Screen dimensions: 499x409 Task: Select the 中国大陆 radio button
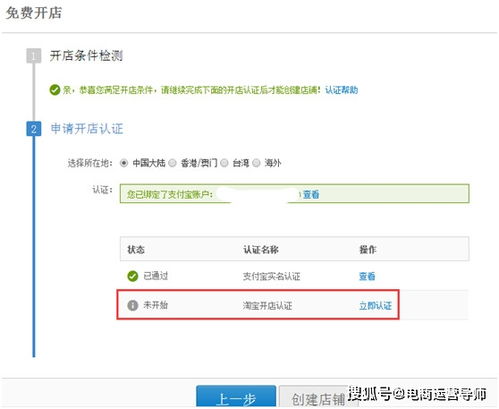click(124, 163)
